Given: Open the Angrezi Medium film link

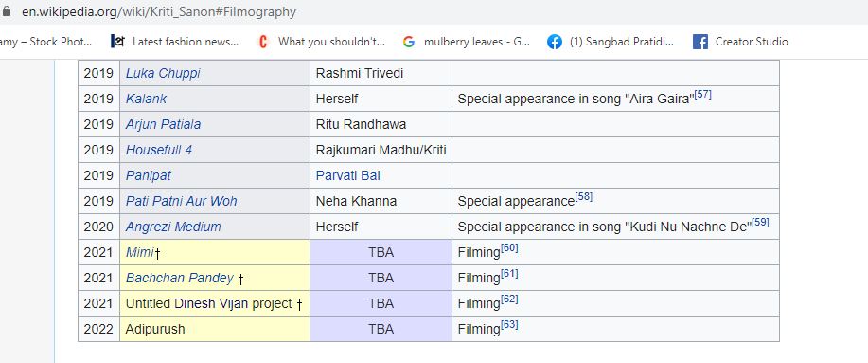Looking at the screenshot, I should click(x=172, y=227).
